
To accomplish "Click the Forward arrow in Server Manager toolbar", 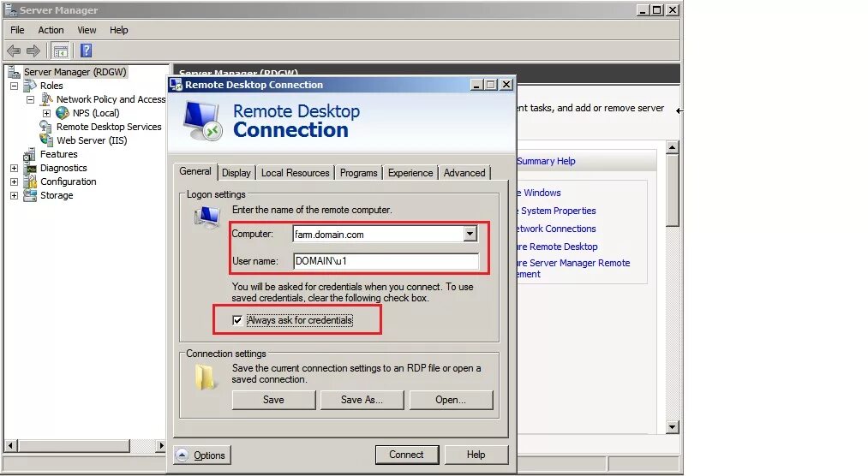I will [x=33, y=51].
